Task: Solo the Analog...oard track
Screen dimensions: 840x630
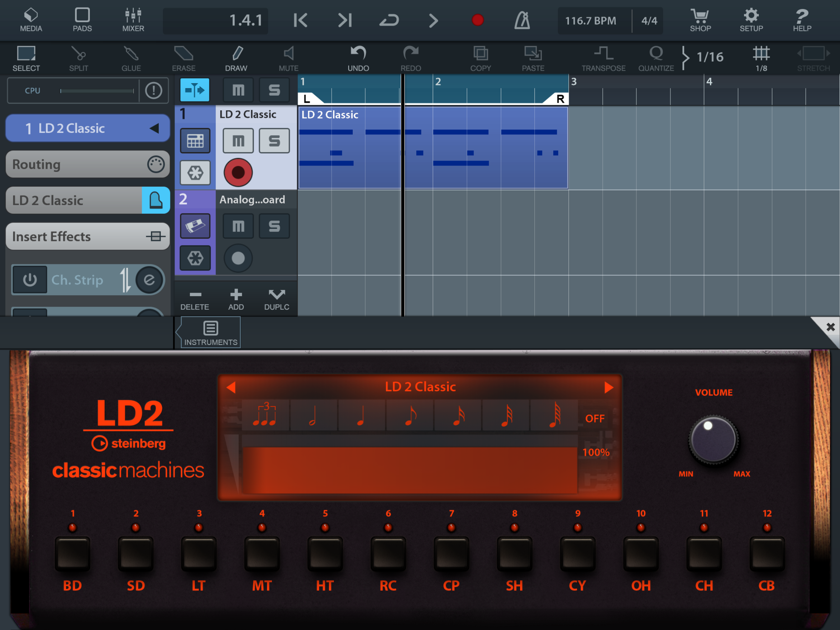Action: tap(274, 226)
